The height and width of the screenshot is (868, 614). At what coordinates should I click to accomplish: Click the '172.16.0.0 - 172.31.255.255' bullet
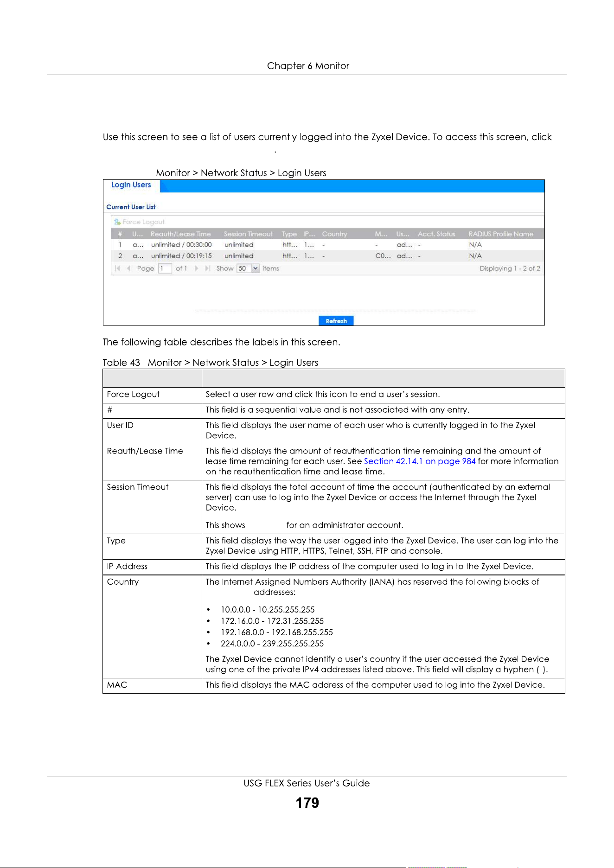(x=272, y=621)
